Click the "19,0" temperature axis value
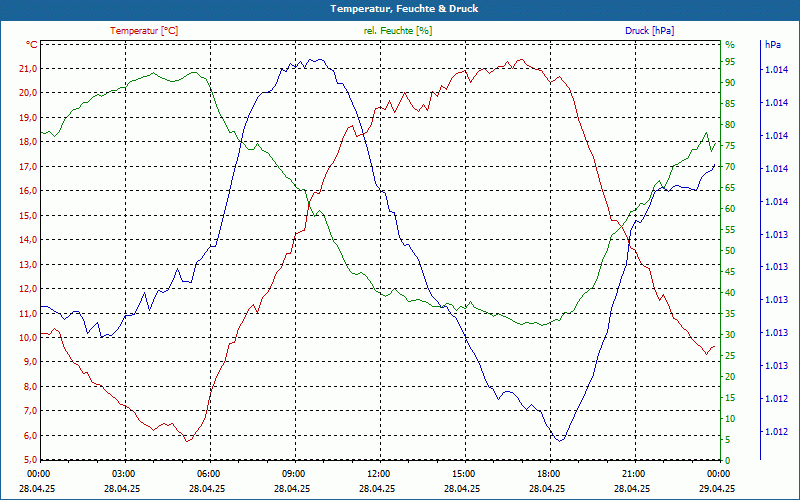Image resolution: width=800 pixels, height=500 pixels. click(28, 118)
